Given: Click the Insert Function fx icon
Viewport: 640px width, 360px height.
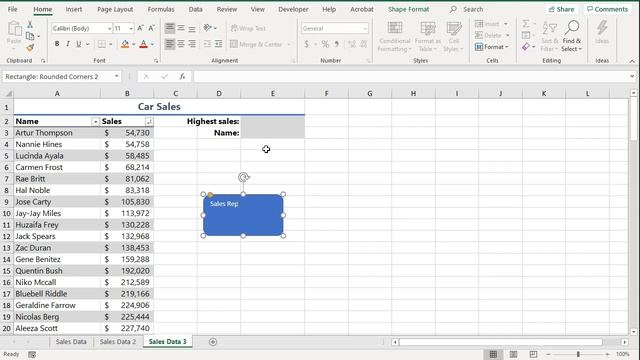Looking at the screenshot, I should [x=182, y=76].
